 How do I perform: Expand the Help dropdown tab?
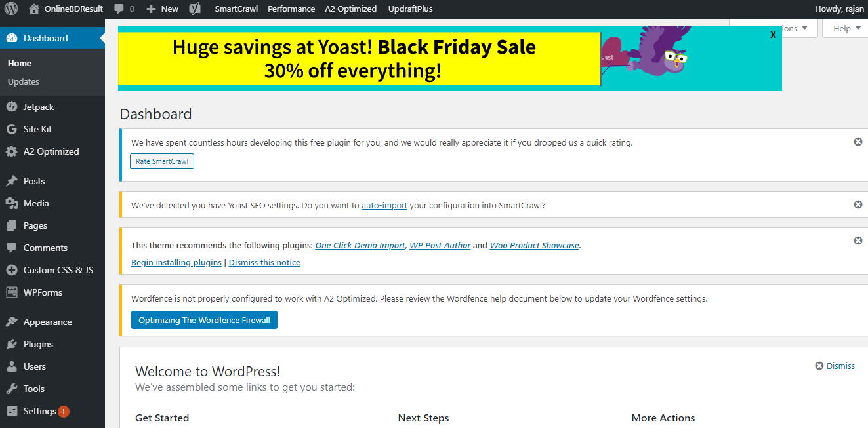point(846,28)
